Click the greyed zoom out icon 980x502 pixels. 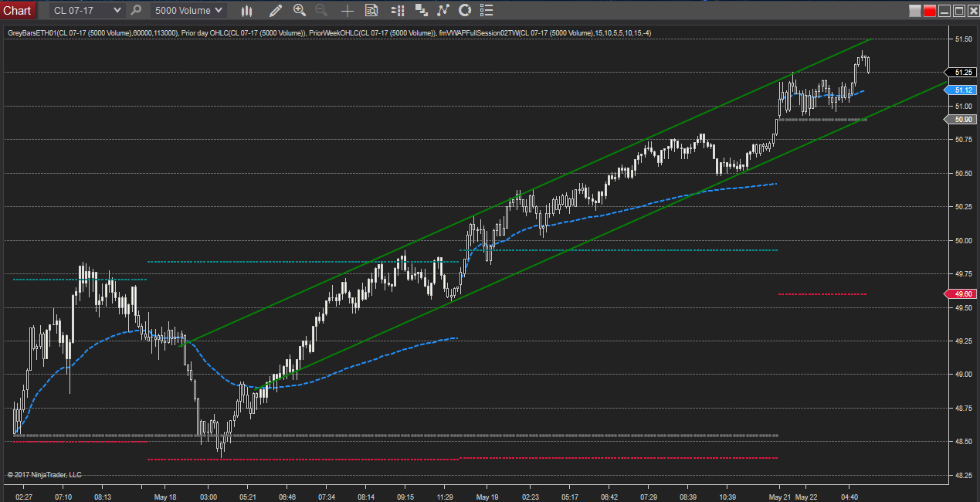tap(321, 10)
